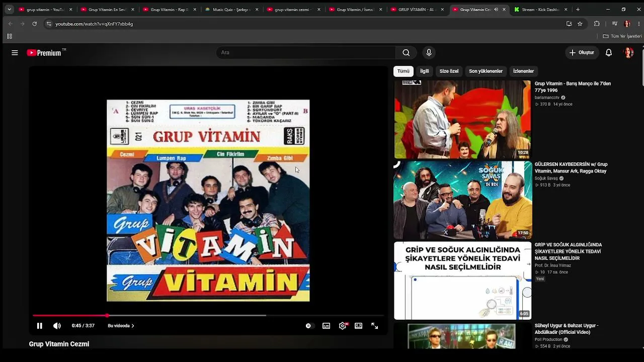This screenshot has height=362, width=644.
Task: Switch to the 'grup vitamin cezmi' tab
Action: coord(293,10)
